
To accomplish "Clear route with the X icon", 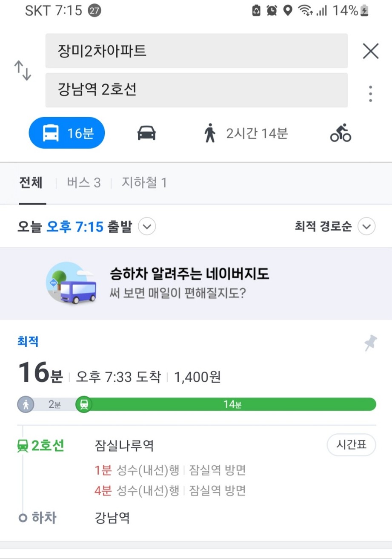I will click(371, 52).
